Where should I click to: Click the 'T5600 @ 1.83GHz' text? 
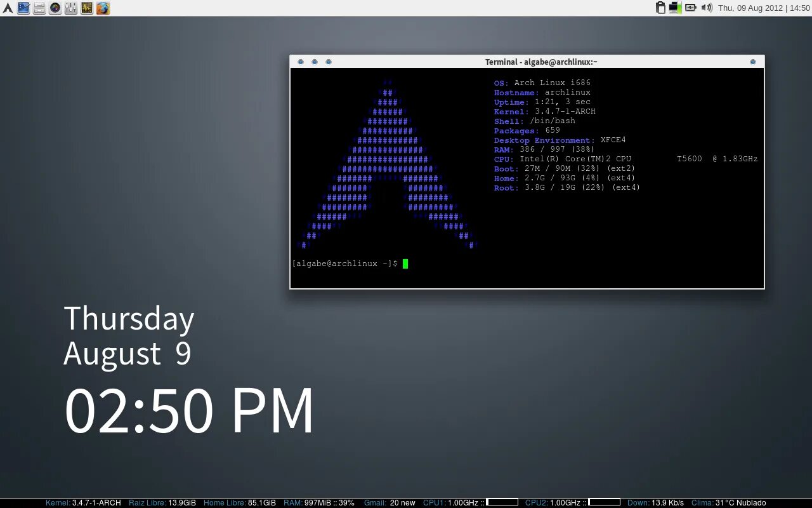click(717, 159)
